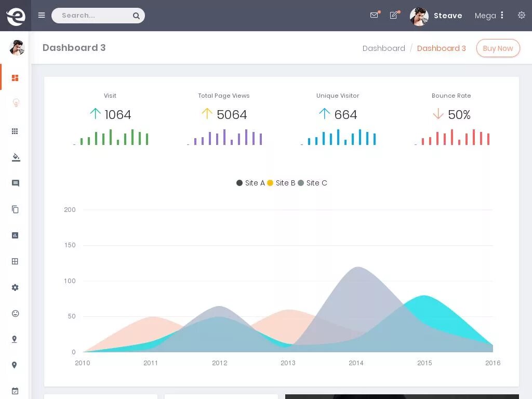The width and height of the screenshot is (532, 399).
Task: Toggle the hamburger sidebar menu
Action: (42, 15)
